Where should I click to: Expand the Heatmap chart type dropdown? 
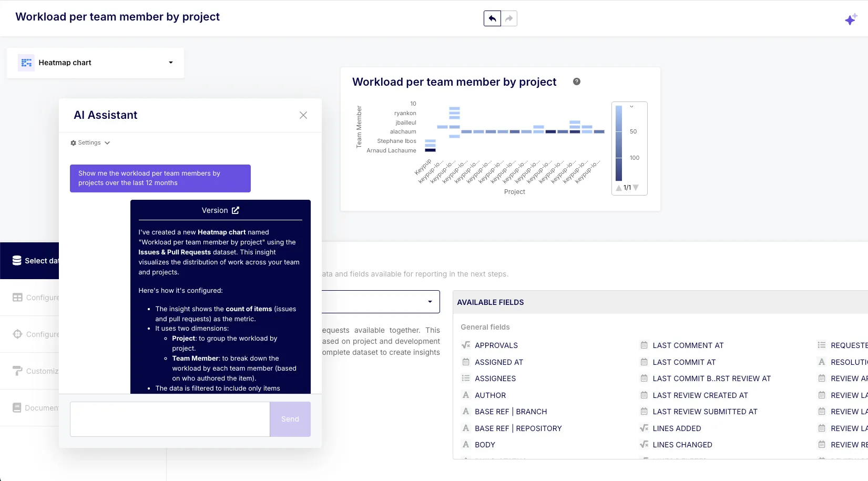pos(170,63)
